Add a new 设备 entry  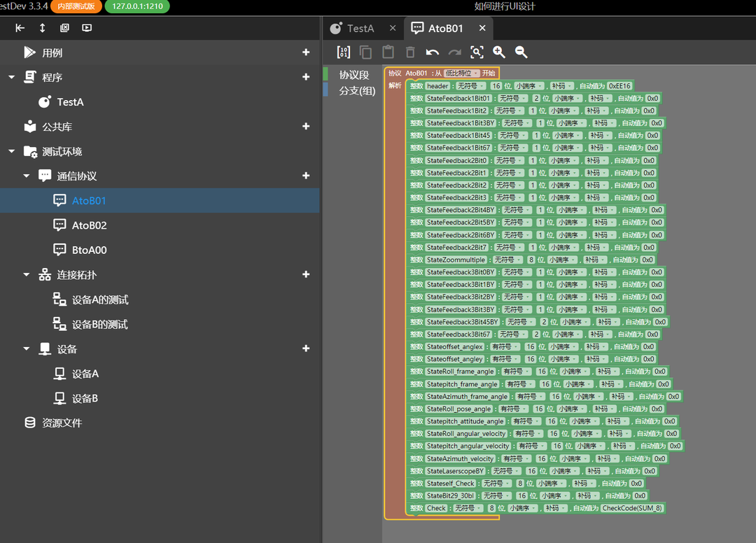coord(306,348)
